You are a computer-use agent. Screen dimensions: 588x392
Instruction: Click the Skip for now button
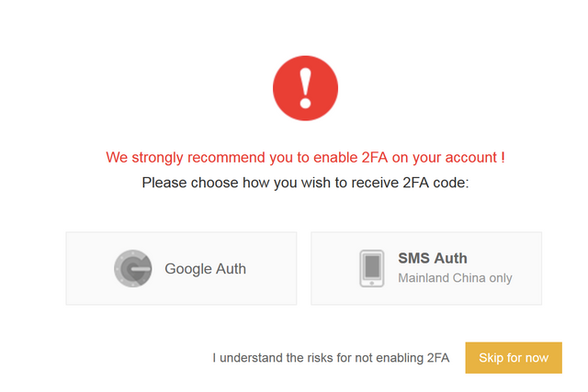coord(514,357)
